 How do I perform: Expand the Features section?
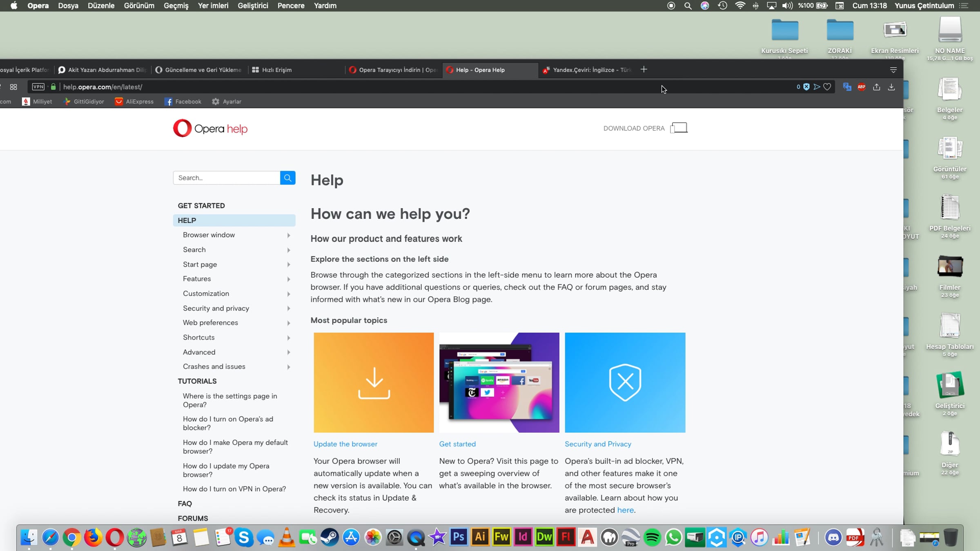click(x=288, y=279)
